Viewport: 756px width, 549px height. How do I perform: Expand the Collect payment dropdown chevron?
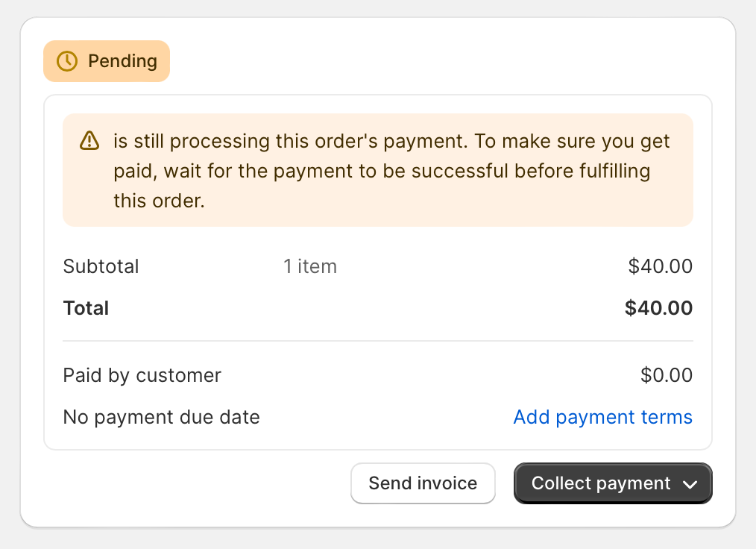pyautogui.click(x=690, y=484)
